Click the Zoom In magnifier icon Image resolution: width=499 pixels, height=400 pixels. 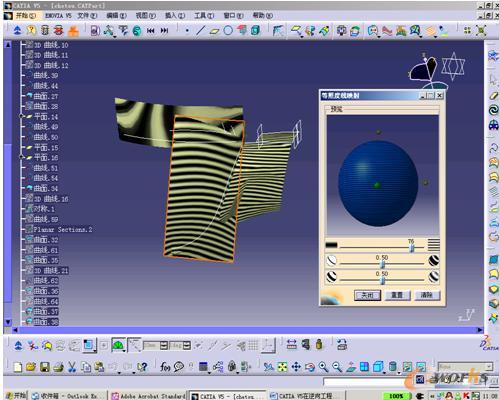click(x=323, y=367)
